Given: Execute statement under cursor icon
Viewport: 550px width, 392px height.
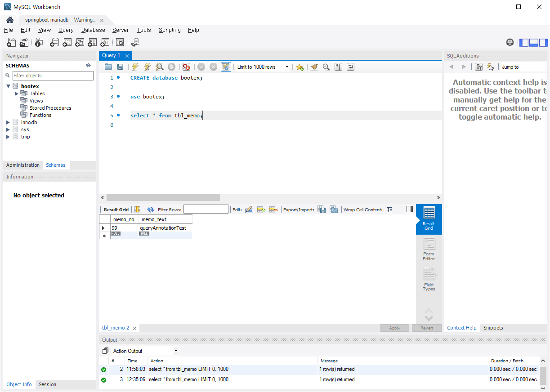Looking at the screenshot, I should (147, 67).
